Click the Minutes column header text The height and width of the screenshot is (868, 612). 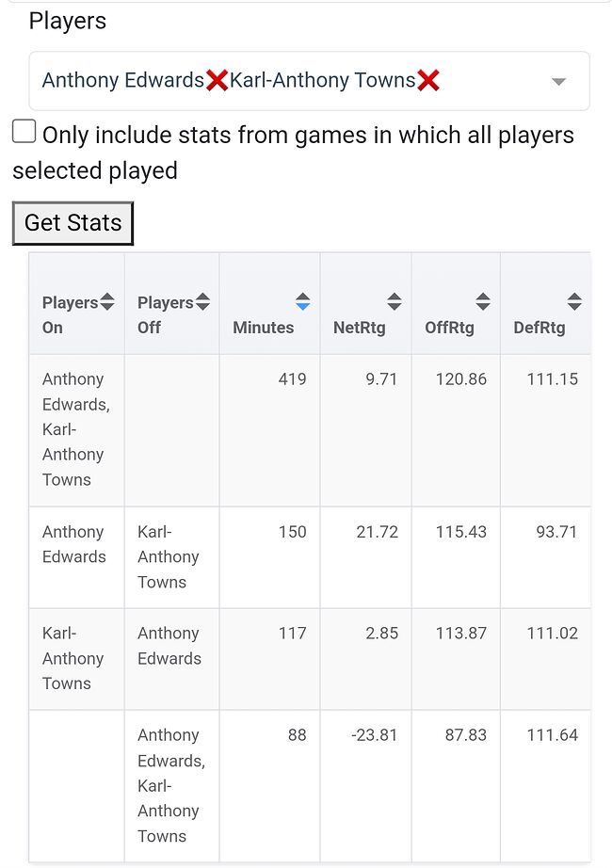[264, 328]
